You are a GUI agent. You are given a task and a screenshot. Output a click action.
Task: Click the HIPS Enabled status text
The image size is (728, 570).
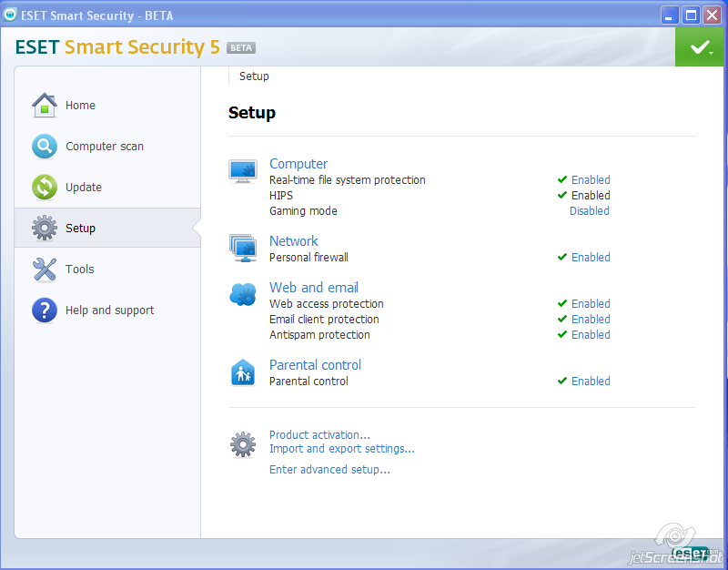pos(591,195)
